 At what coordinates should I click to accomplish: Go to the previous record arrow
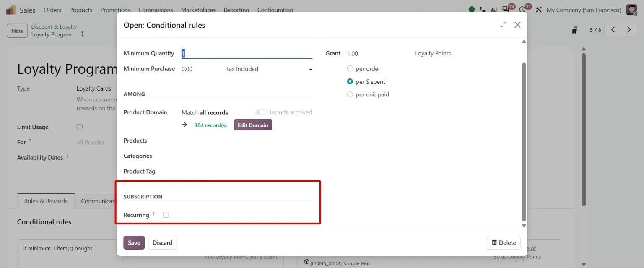point(613,30)
